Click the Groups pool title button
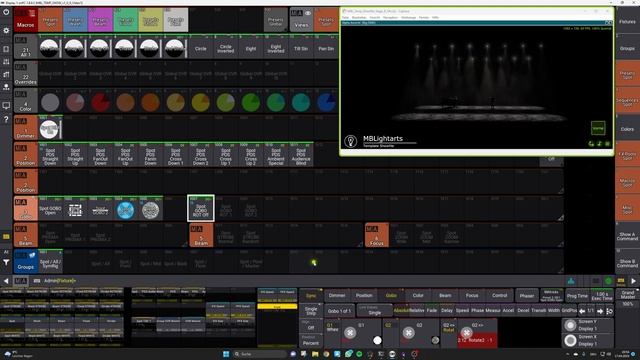This screenshot has height=360, width=640. point(25,261)
